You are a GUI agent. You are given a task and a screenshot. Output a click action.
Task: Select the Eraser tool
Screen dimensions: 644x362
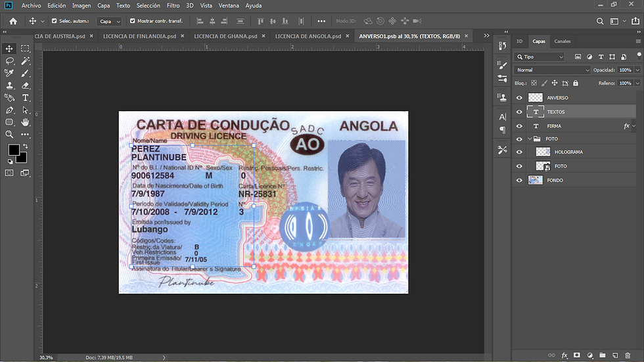tap(25, 85)
